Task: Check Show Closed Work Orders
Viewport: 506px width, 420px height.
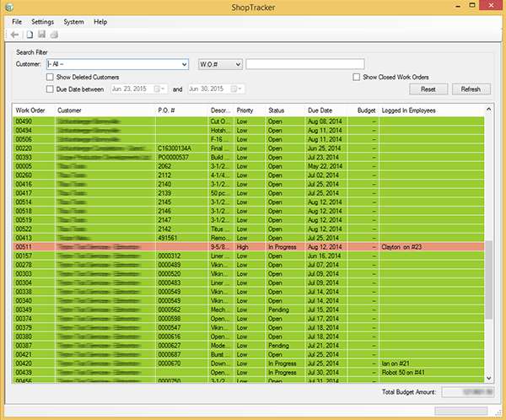Action: point(357,77)
